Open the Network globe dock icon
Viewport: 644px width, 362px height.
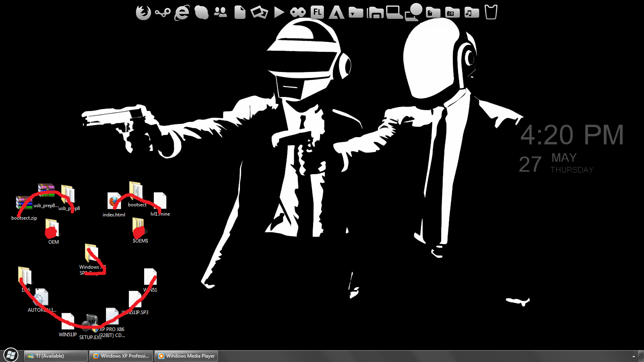click(414, 12)
